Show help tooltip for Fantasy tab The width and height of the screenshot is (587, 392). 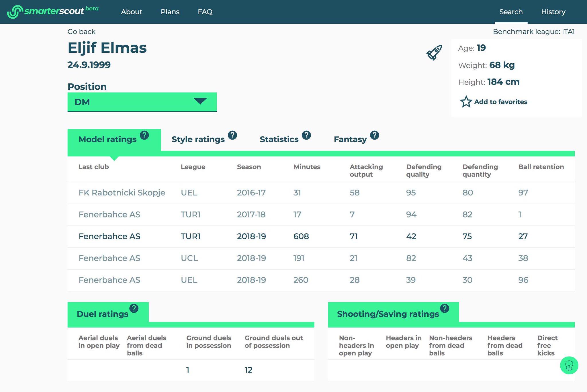point(374,135)
